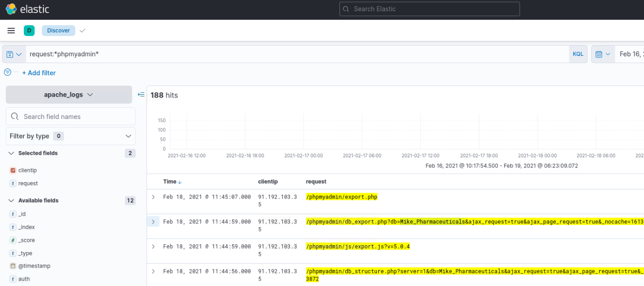
Task: Click the Elastic logo icon
Action: 11,9
